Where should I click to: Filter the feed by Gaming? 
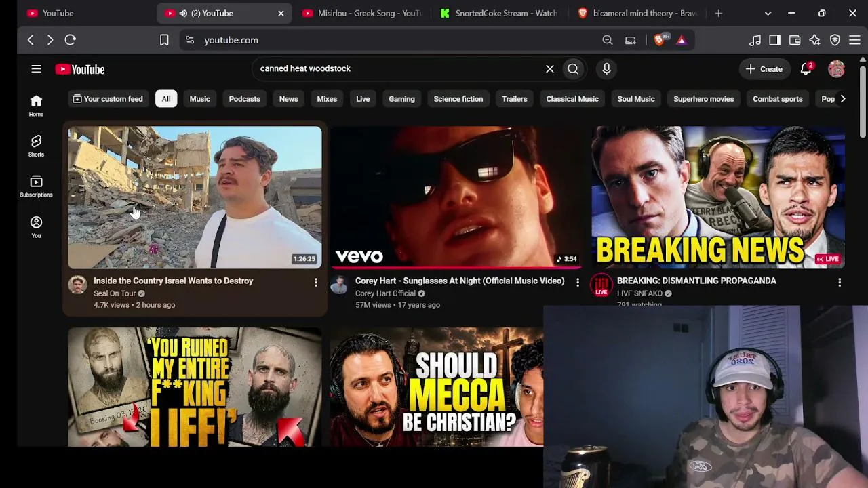click(402, 99)
